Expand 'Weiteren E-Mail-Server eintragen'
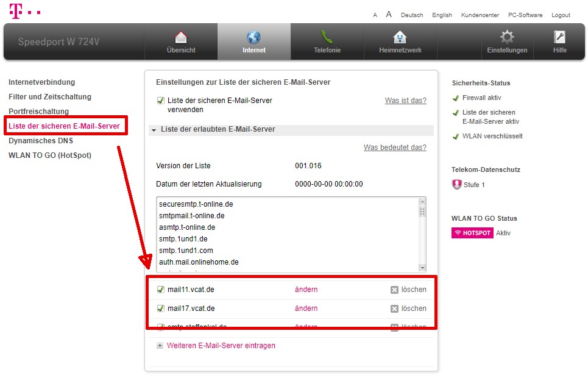This screenshot has width=588, height=378. pyautogui.click(x=160, y=346)
